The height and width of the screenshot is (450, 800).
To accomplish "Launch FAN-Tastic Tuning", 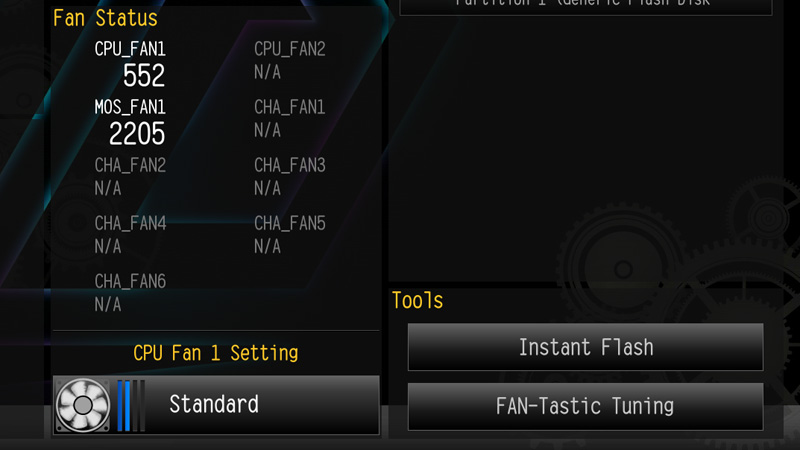I will tap(586, 407).
